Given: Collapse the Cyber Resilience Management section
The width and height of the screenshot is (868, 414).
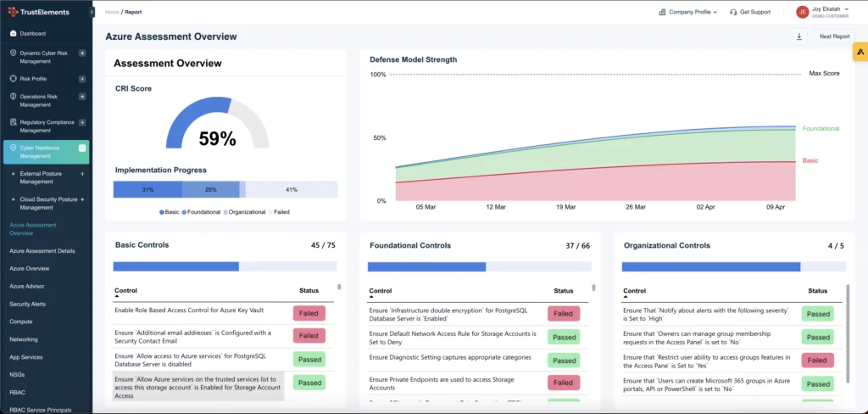Looking at the screenshot, I should tap(82, 148).
